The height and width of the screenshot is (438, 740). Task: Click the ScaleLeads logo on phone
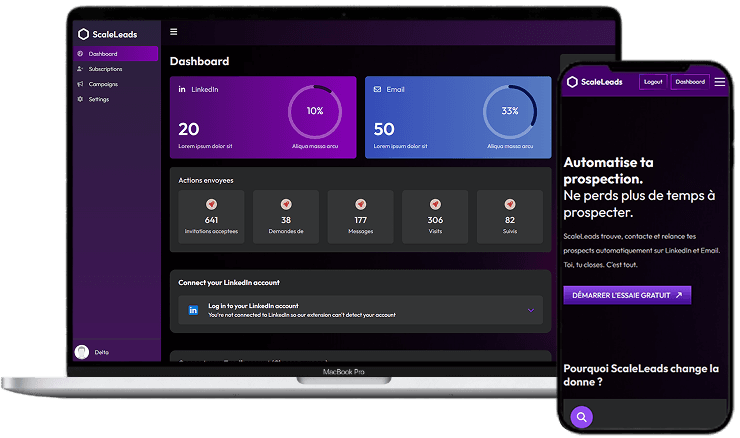point(595,82)
